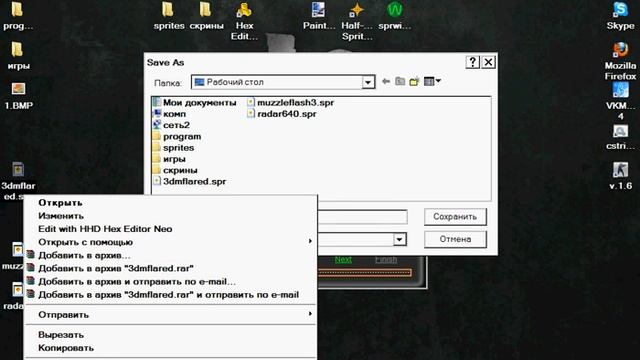Go back using Save As back arrow
The width and height of the screenshot is (640, 360).
click(x=386, y=82)
